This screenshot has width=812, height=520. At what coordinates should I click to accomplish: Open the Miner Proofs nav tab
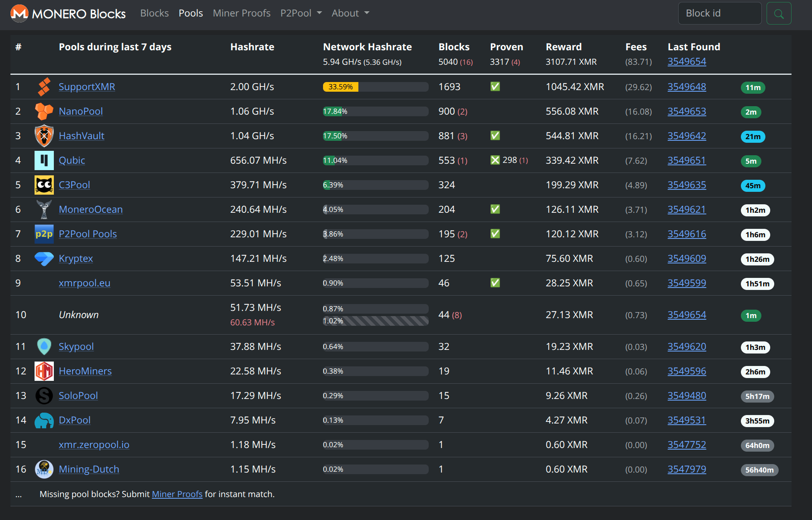(241, 13)
